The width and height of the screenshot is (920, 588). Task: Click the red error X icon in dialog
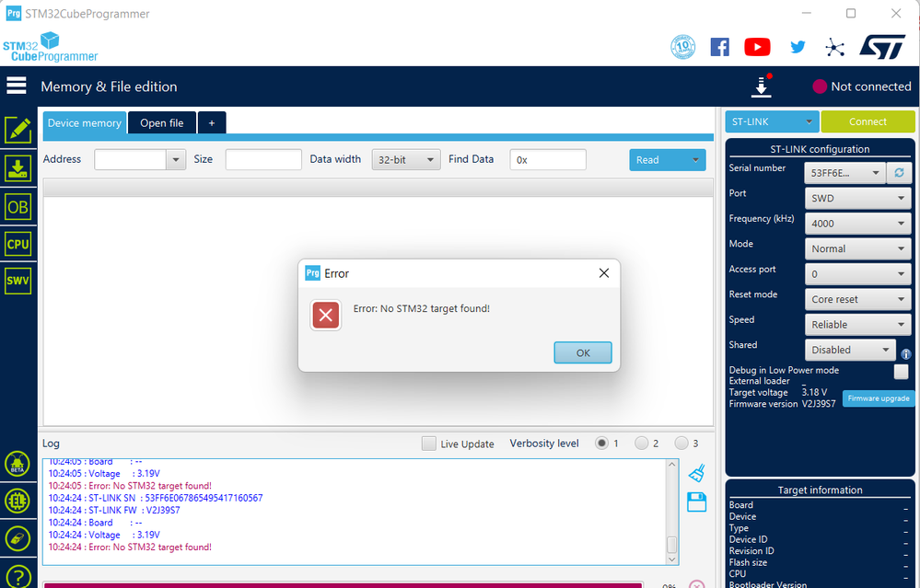[x=326, y=316]
